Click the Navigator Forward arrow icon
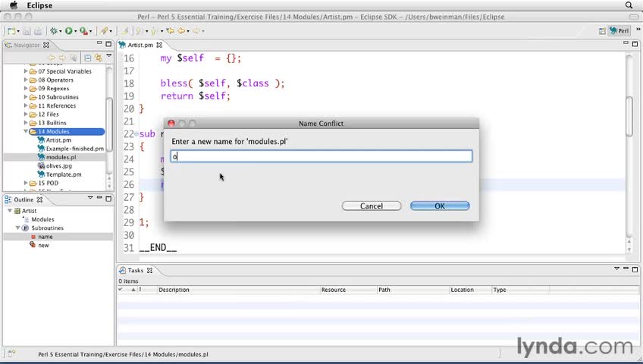643x364 pixels. coord(62,58)
